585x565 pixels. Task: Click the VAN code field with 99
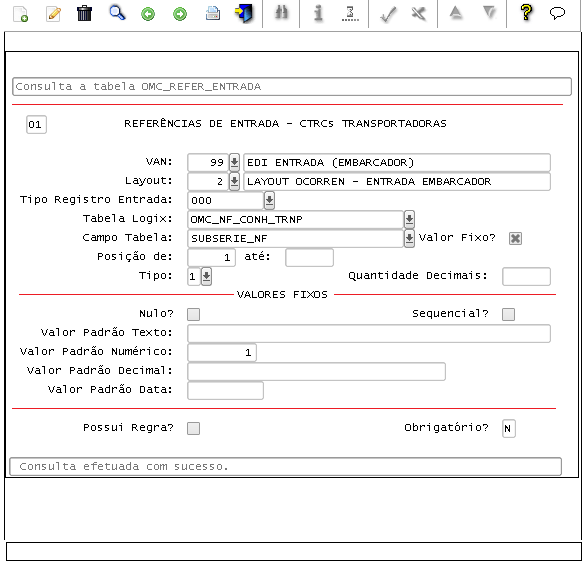coord(208,162)
